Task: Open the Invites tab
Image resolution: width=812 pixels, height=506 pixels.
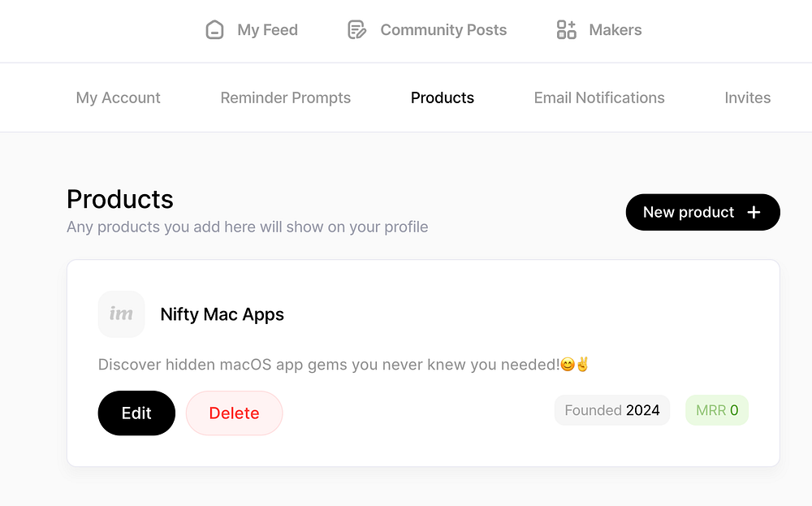Action: pyautogui.click(x=747, y=97)
